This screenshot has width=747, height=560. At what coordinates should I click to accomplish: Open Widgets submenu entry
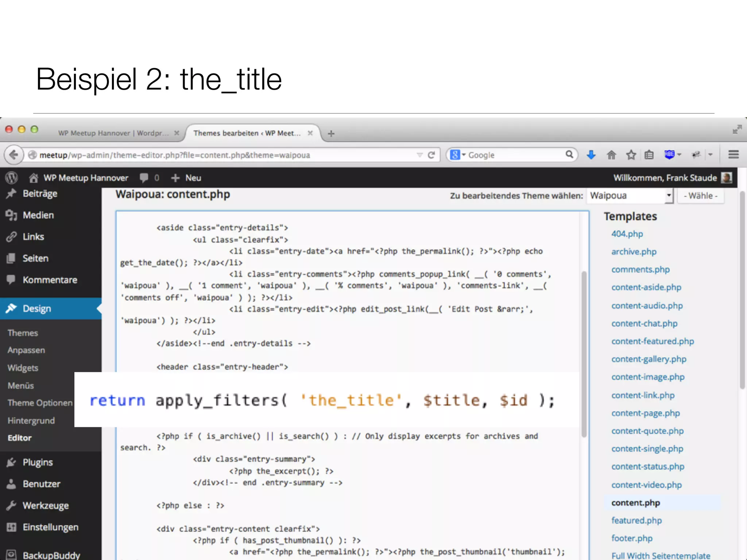[x=23, y=368]
